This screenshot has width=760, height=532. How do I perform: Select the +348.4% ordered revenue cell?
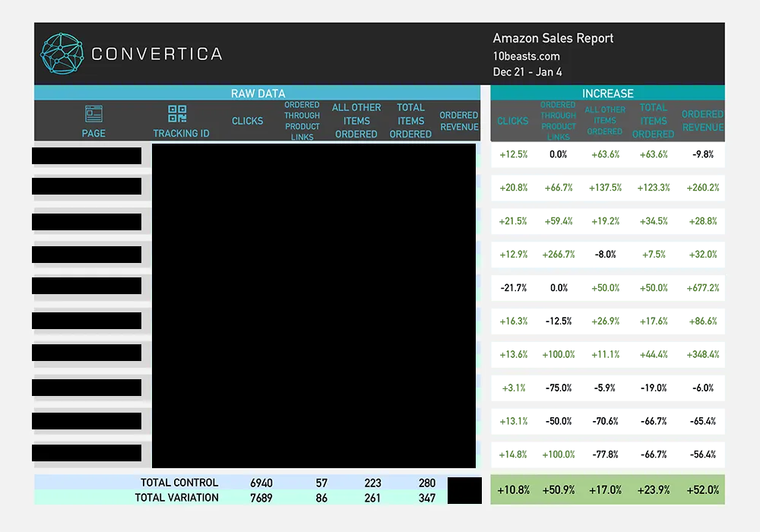point(703,355)
